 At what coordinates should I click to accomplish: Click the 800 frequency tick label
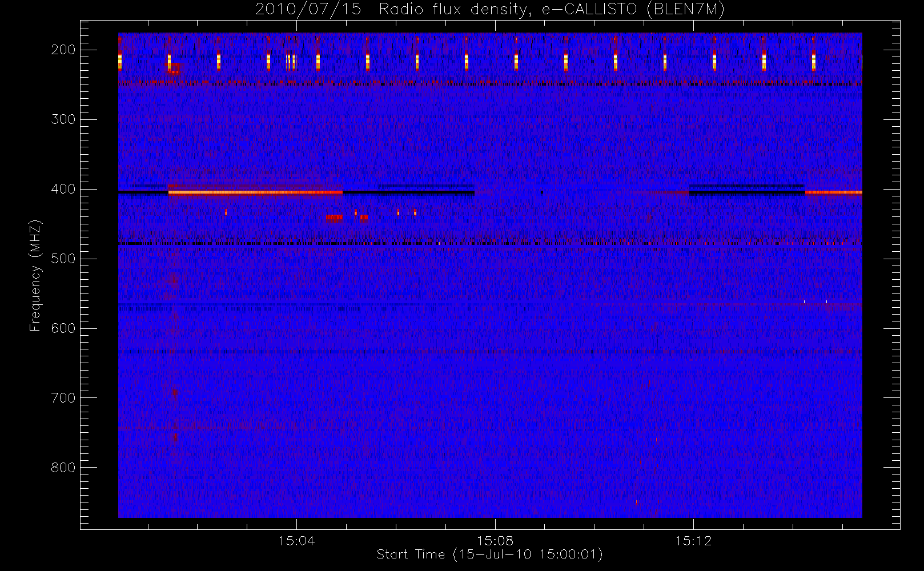pos(63,468)
